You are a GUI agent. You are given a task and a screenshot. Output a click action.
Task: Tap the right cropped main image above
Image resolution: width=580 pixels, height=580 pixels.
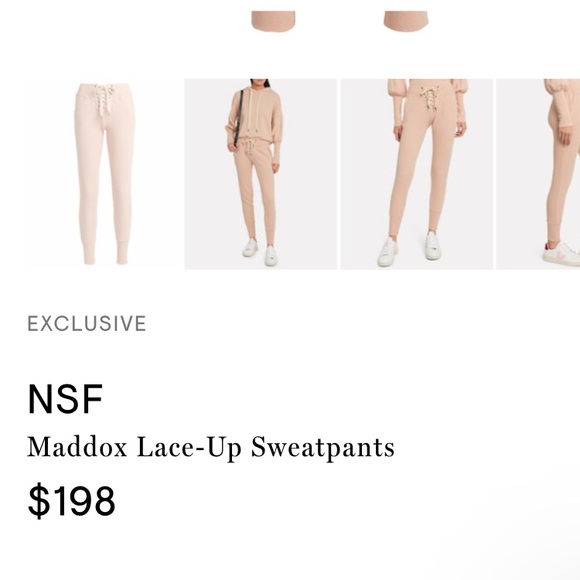tap(406, 21)
